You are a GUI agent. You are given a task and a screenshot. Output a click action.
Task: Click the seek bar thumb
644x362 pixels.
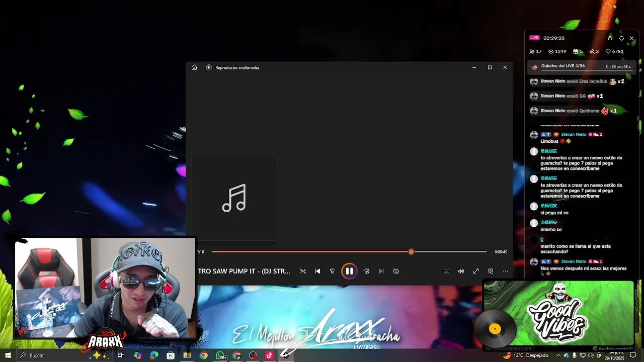pyautogui.click(x=411, y=251)
